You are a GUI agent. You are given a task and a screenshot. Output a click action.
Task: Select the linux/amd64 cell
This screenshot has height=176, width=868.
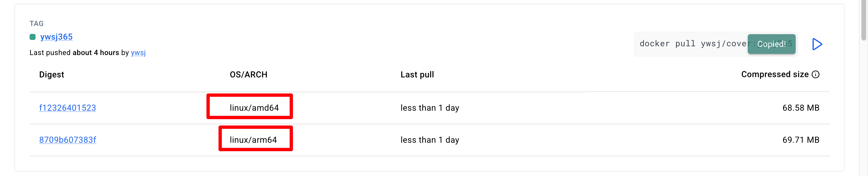(x=254, y=108)
